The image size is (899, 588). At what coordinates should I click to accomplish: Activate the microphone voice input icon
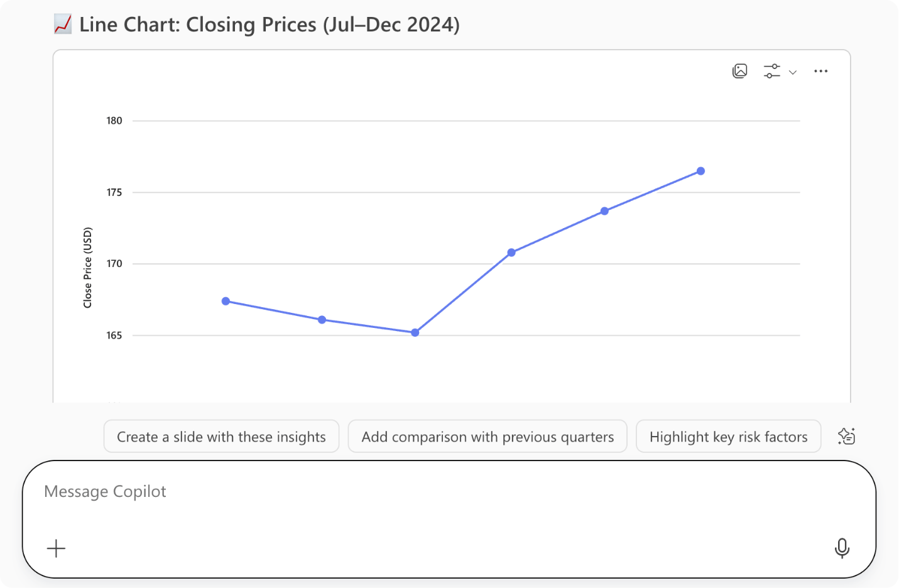[x=842, y=548]
